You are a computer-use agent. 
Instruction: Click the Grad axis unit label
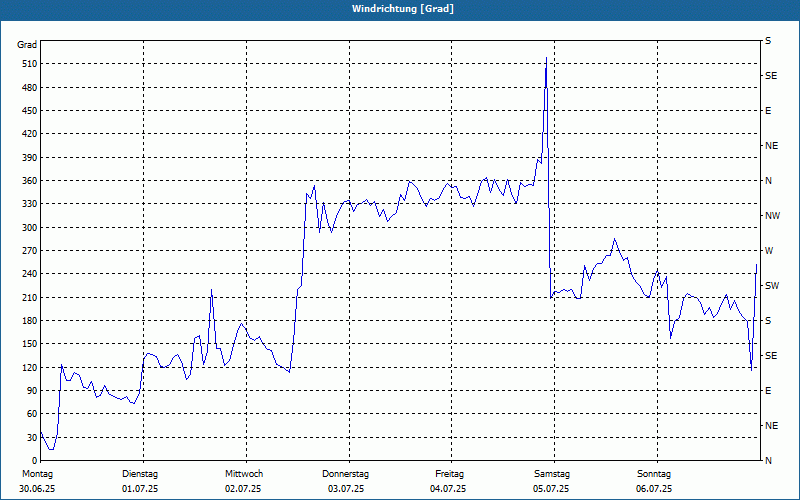click(27, 45)
